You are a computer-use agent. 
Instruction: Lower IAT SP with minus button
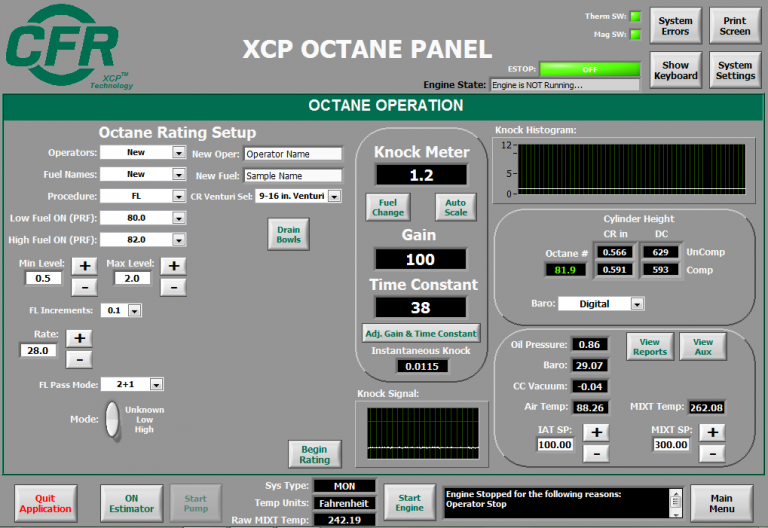click(x=596, y=454)
